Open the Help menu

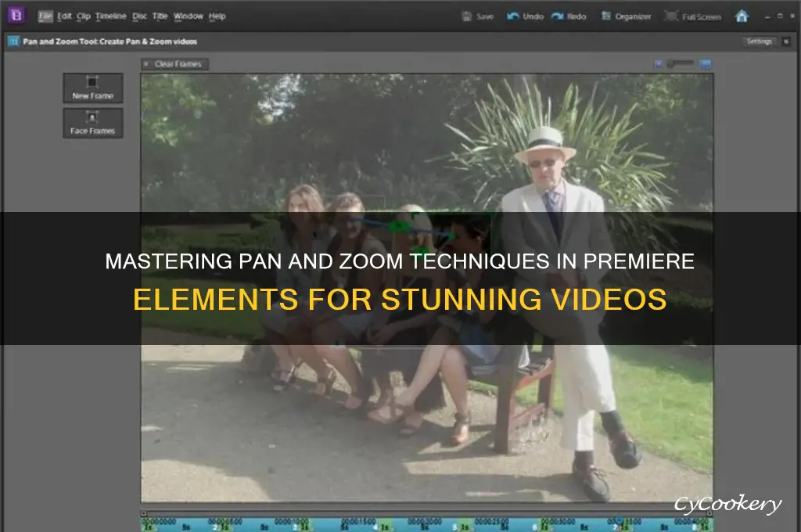217,16
